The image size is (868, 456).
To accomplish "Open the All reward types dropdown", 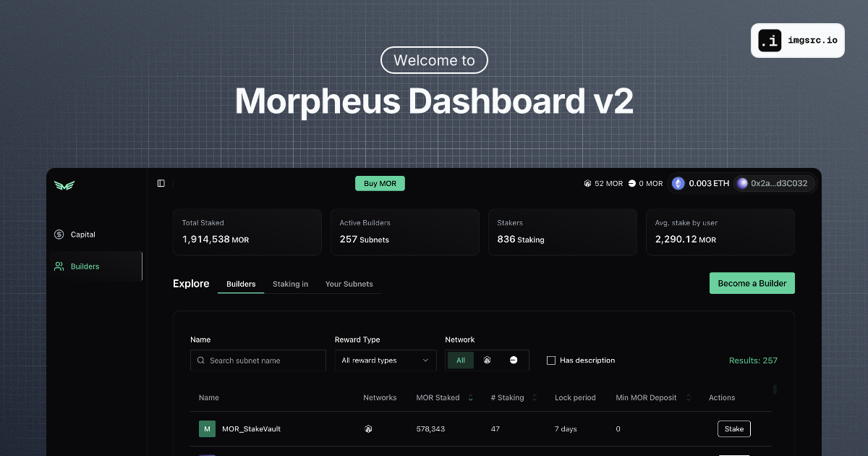I will (x=386, y=360).
